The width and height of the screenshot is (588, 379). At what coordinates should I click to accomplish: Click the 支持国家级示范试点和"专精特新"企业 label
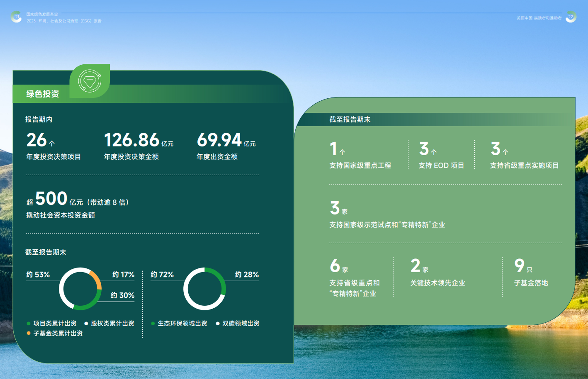click(x=387, y=225)
